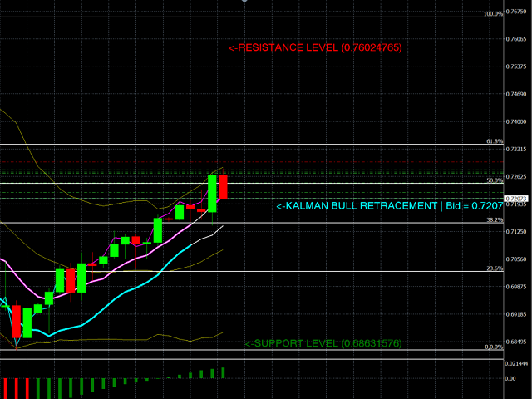This screenshot has width=532, height=399.
Task: Click the 0.74000 price on the scale
Action: (x=516, y=121)
